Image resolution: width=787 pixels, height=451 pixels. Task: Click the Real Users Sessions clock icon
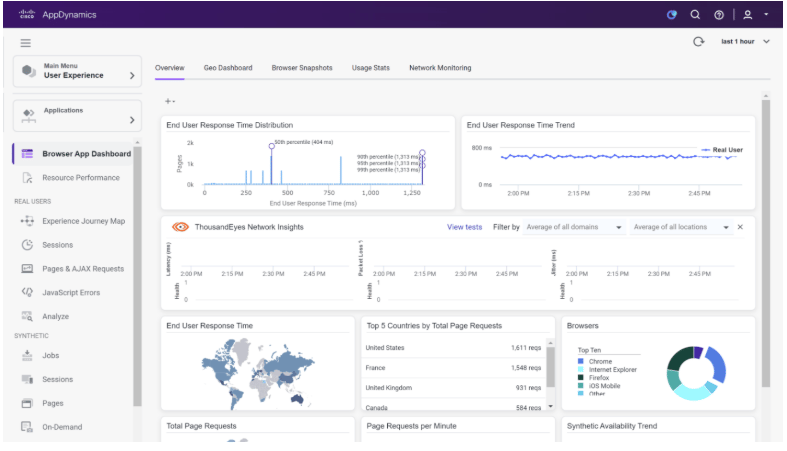[x=27, y=245]
